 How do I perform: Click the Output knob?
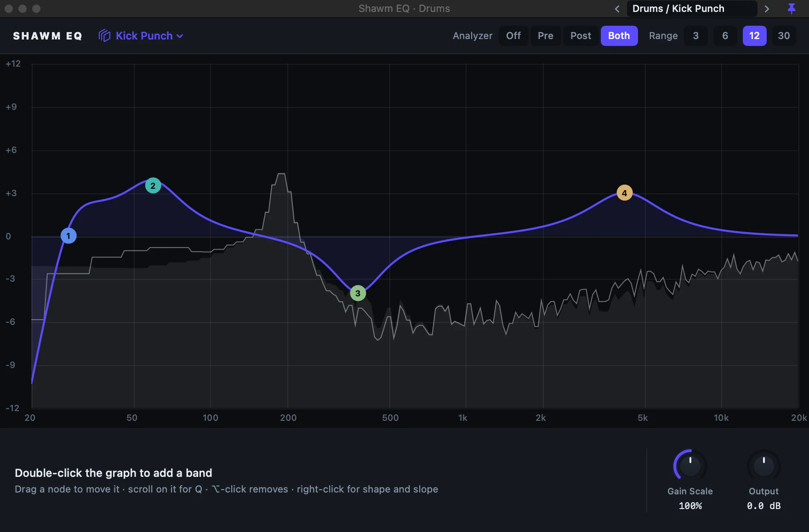pyautogui.click(x=763, y=466)
